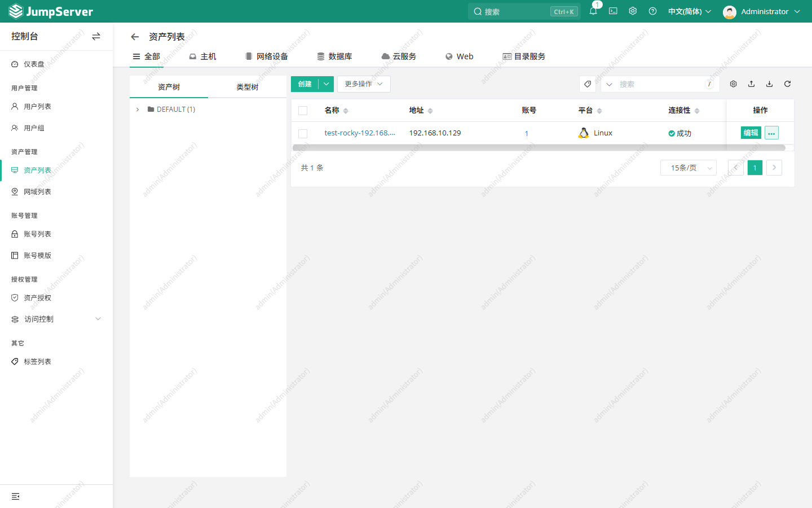This screenshot has height=508, width=812.
Task: Go to next page
Action: pos(774,168)
